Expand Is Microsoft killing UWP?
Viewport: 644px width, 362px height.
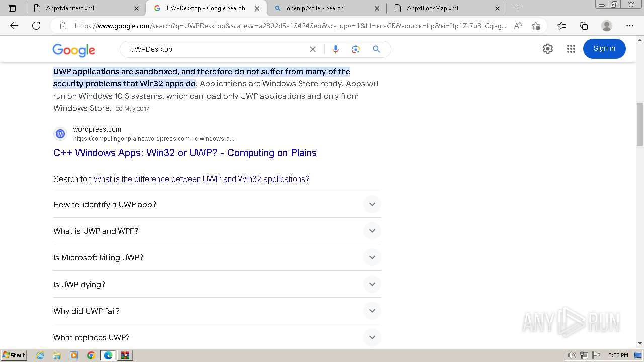[x=217, y=257]
